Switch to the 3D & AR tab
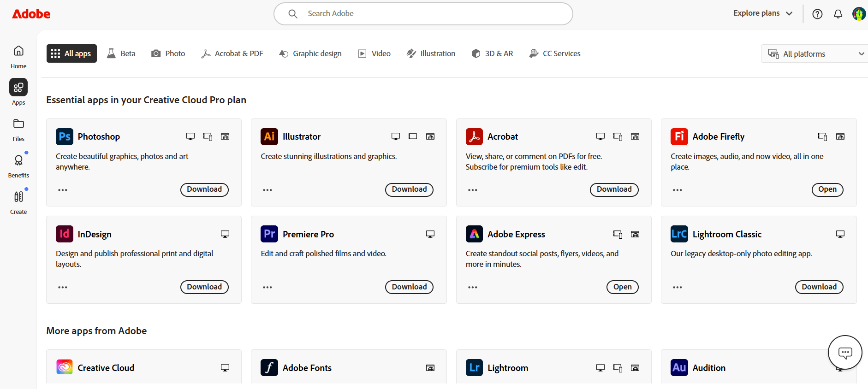868x389 pixels. click(493, 53)
